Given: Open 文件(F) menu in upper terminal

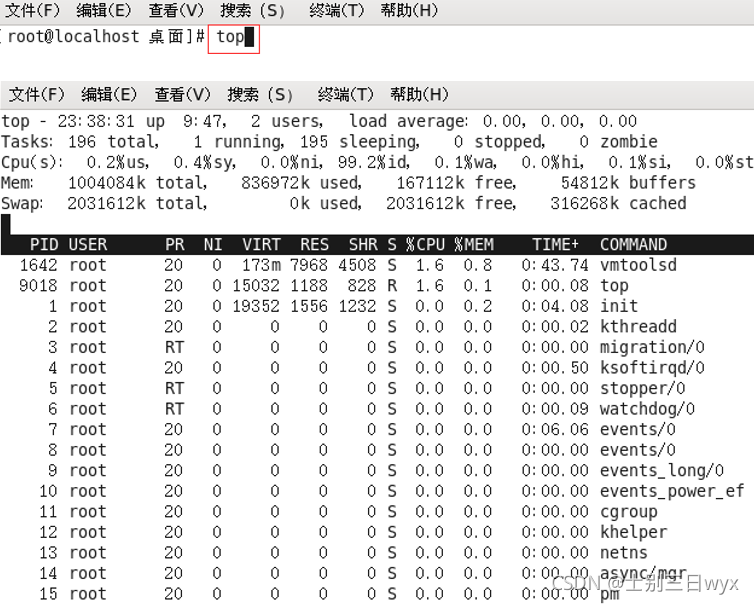Looking at the screenshot, I should click(32, 10).
